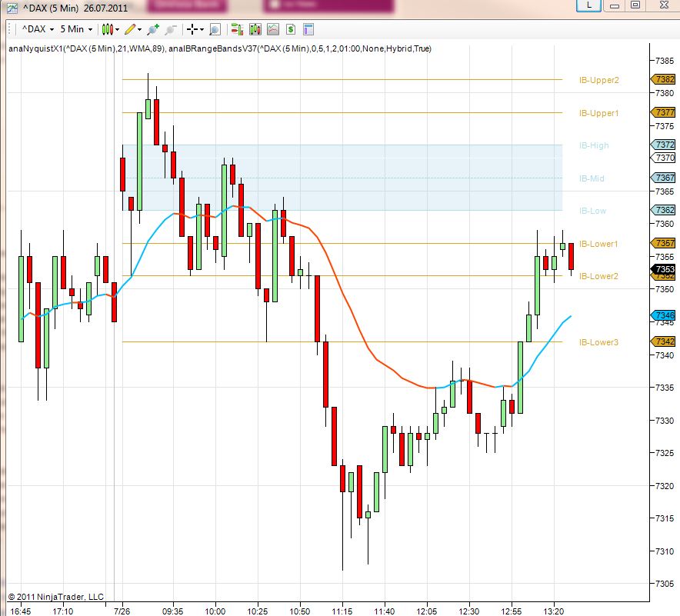Click the IB-Lower1 line label
The width and height of the screenshot is (680, 616).
(x=598, y=244)
